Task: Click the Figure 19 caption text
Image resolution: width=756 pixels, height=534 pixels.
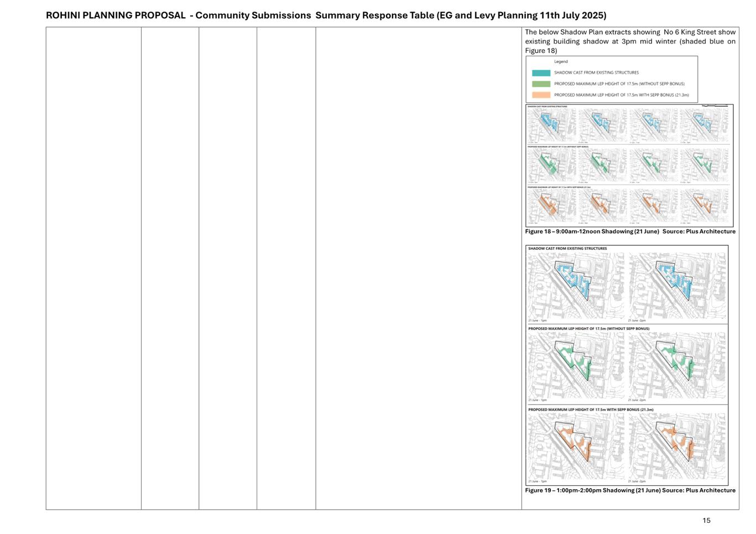Action: click(630, 490)
